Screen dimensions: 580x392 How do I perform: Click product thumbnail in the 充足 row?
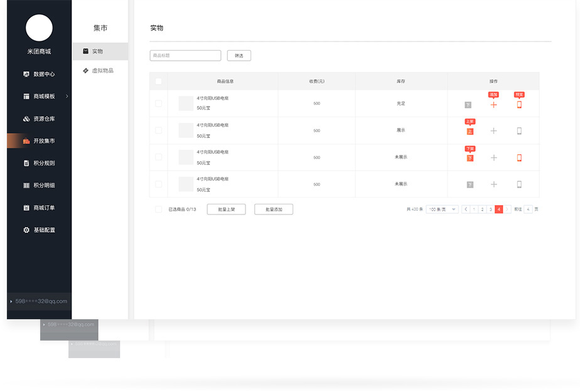[x=186, y=103]
